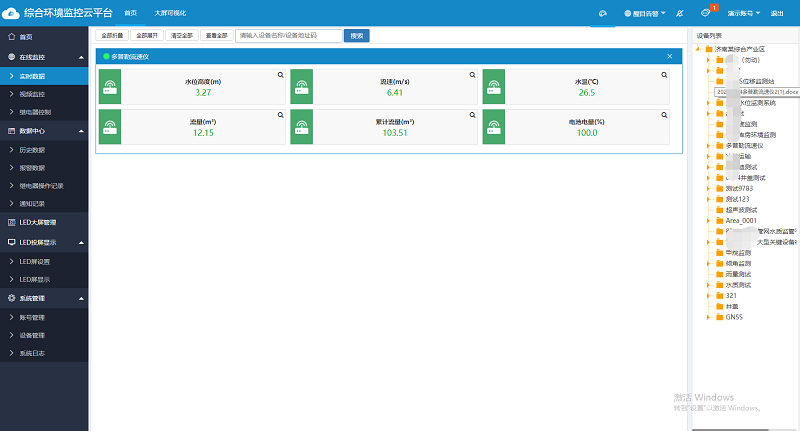
Task: Select 水质测试 in the device tree
Action: [x=738, y=285]
